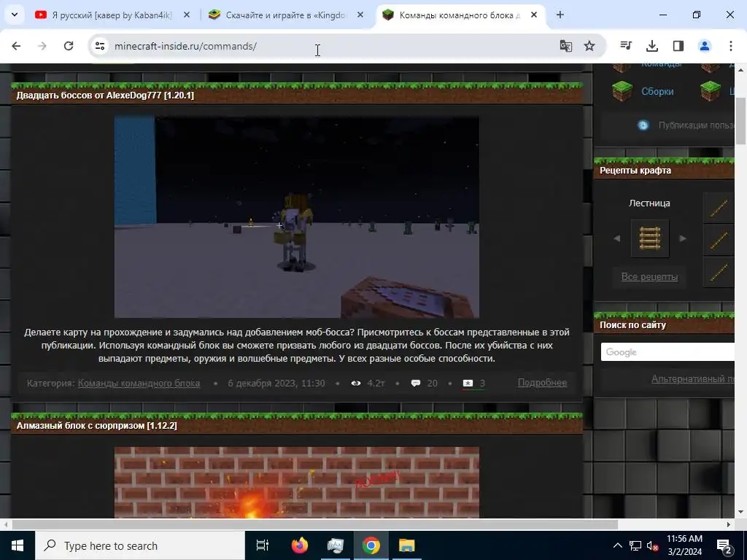Open site information icon in address bar
This screenshot has height=560, width=747.
click(x=99, y=46)
